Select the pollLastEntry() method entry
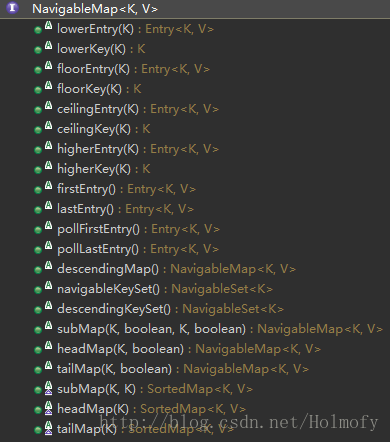 coord(138,249)
